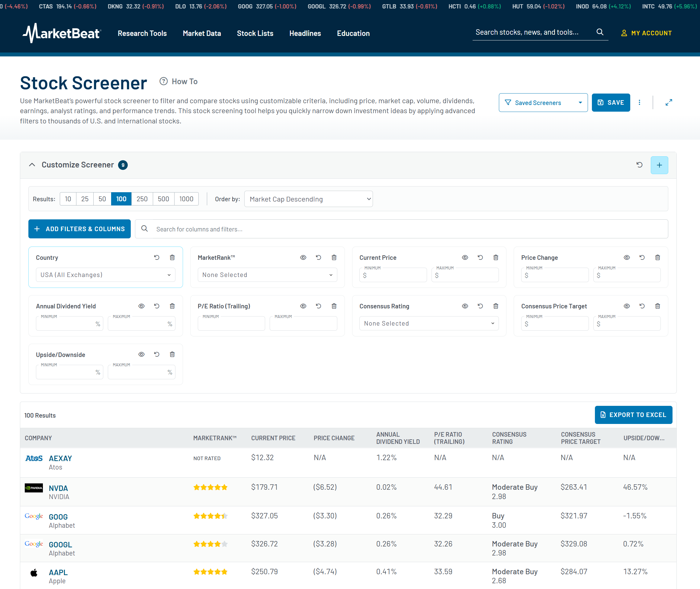Image resolution: width=700 pixels, height=589 pixels.
Task: Click the plus icon on Customize Screener header
Action: (x=659, y=165)
